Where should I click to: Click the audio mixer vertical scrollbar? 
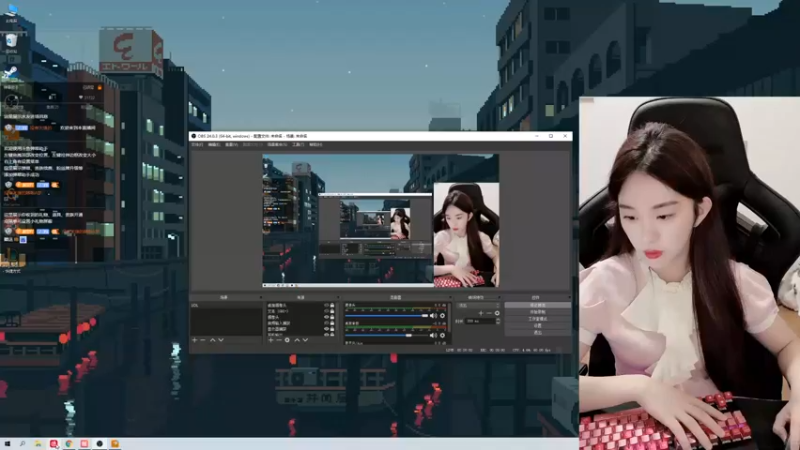click(x=449, y=316)
